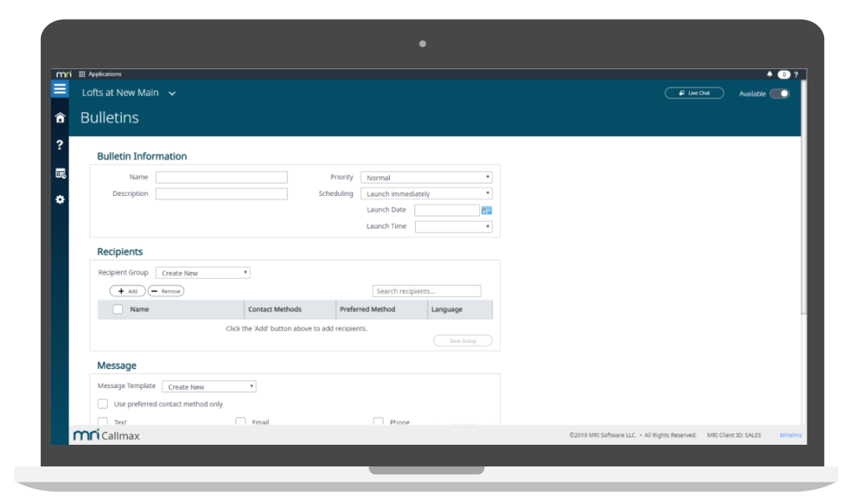This screenshot has height=504, width=855.
Task: Click the Launch Date field
Action: tap(447, 210)
